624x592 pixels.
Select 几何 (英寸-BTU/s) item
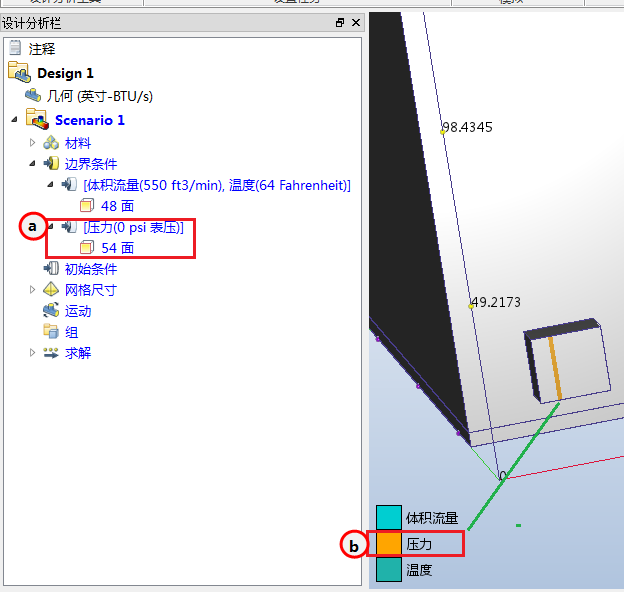click(x=99, y=96)
